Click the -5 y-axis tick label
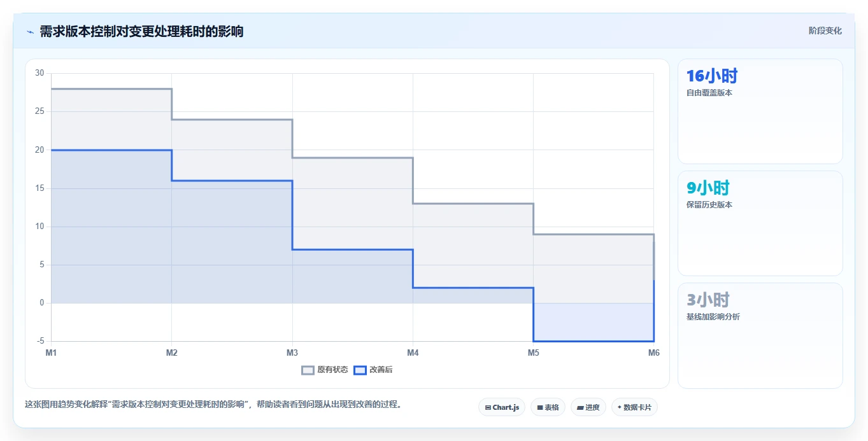 click(41, 341)
